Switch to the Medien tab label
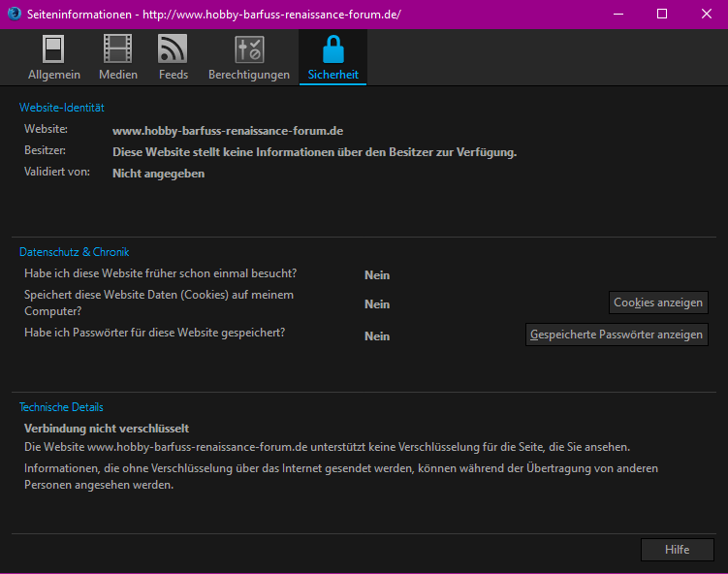The image size is (728, 574). click(x=117, y=75)
